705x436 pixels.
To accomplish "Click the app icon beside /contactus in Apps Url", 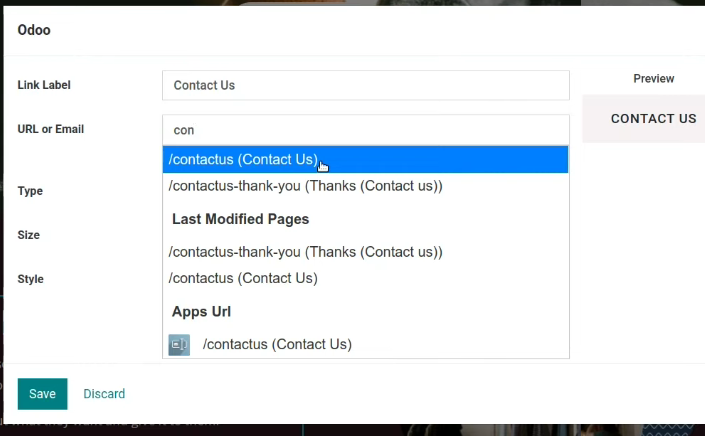I will coord(179,345).
